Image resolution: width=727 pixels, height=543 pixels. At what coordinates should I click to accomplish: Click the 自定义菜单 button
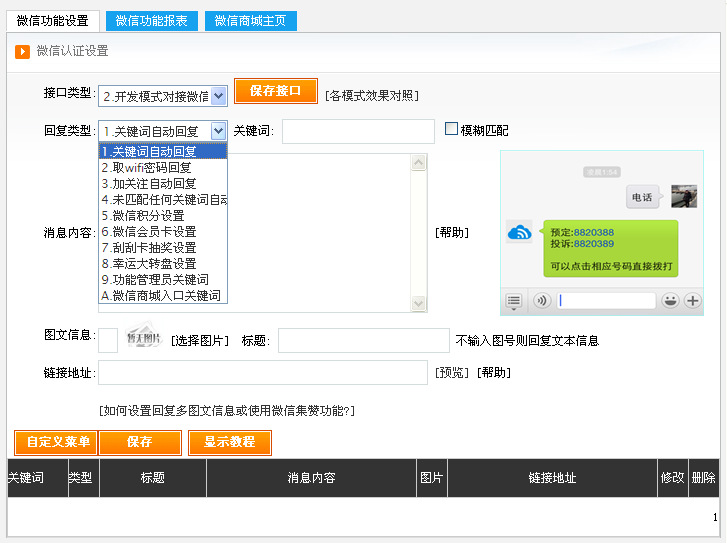pyautogui.click(x=56, y=442)
